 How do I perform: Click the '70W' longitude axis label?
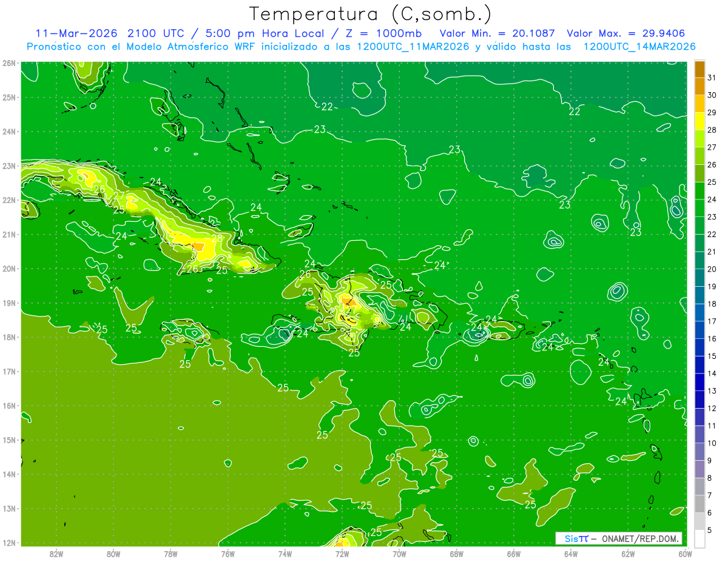coord(399,554)
